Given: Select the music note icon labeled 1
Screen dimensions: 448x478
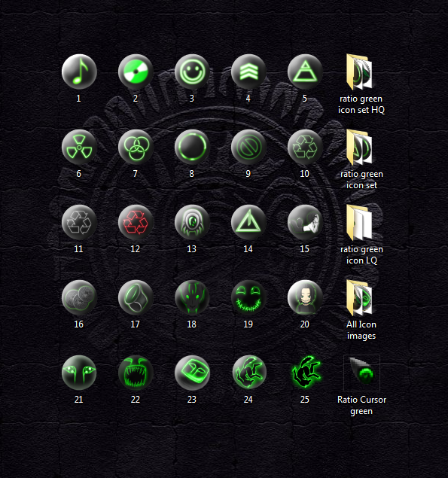Looking at the screenshot, I should 79,72.
